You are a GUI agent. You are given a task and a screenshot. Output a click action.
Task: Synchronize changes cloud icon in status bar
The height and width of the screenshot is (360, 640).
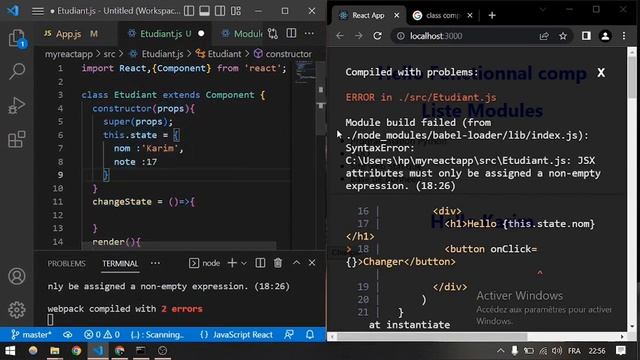click(68, 335)
